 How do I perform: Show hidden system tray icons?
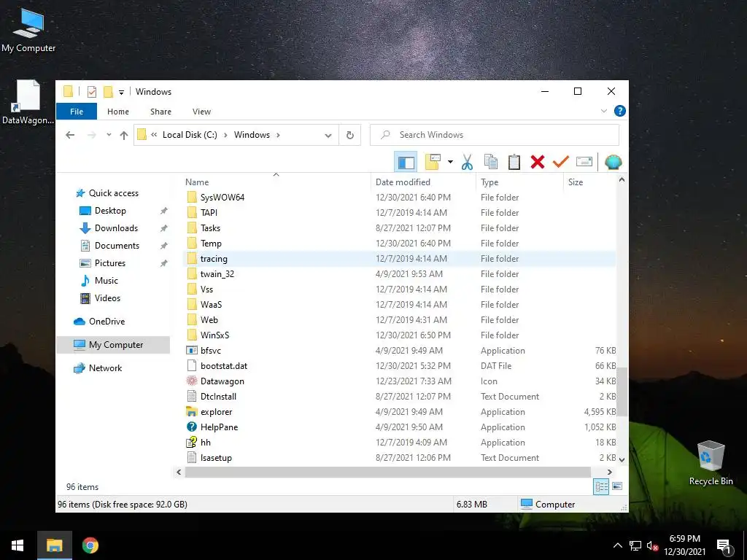[x=617, y=545]
